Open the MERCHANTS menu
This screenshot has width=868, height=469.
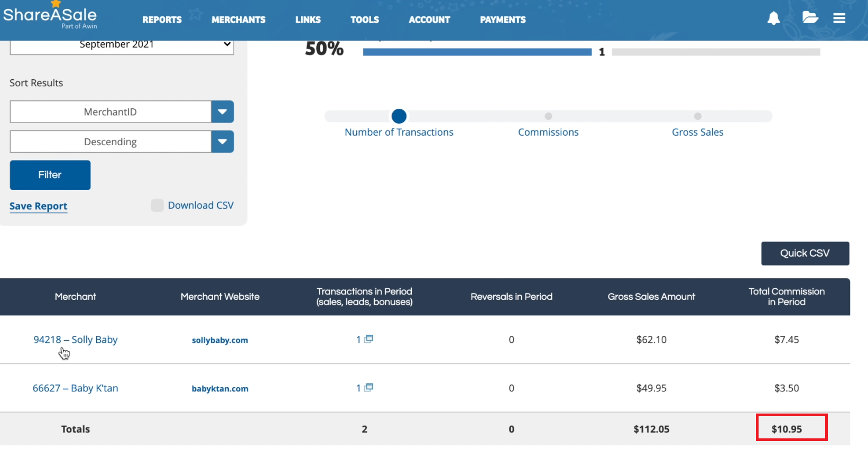click(238, 20)
